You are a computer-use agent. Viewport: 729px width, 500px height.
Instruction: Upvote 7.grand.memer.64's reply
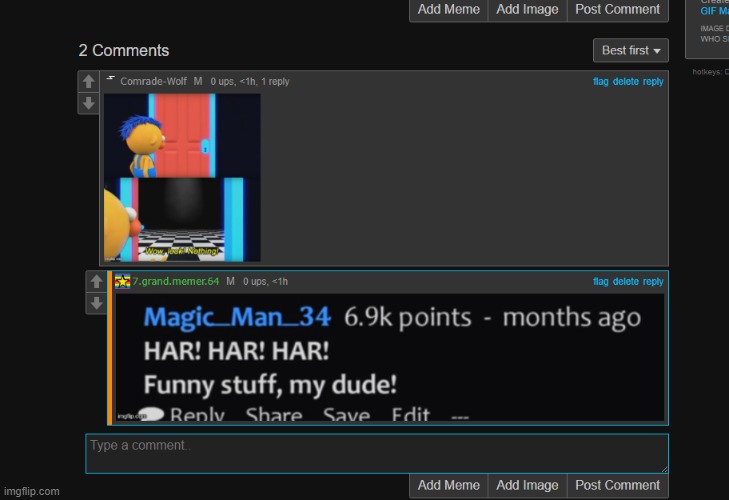coord(97,281)
